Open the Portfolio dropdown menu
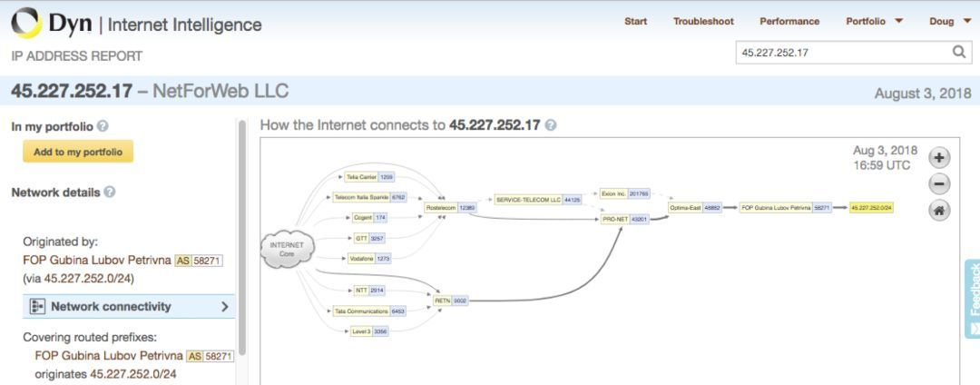 [x=875, y=21]
